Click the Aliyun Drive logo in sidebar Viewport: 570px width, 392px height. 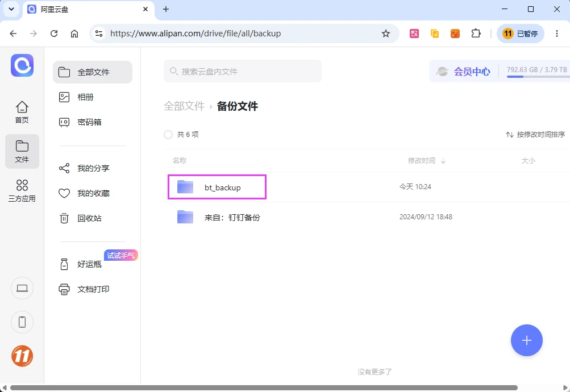[x=22, y=65]
